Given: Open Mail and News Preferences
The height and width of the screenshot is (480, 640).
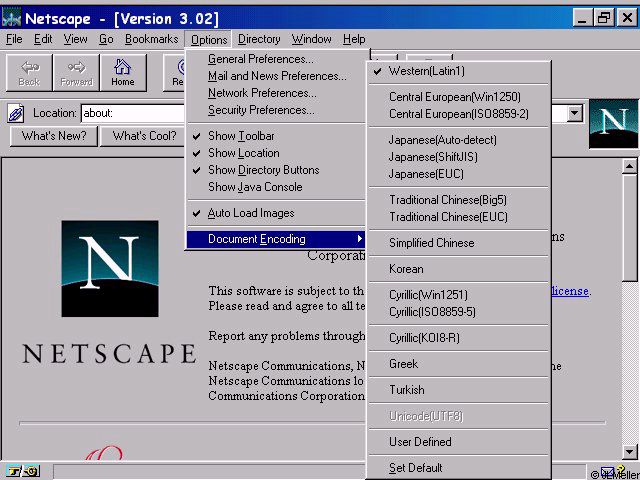Looking at the screenshot, I should tap(276, 76).
